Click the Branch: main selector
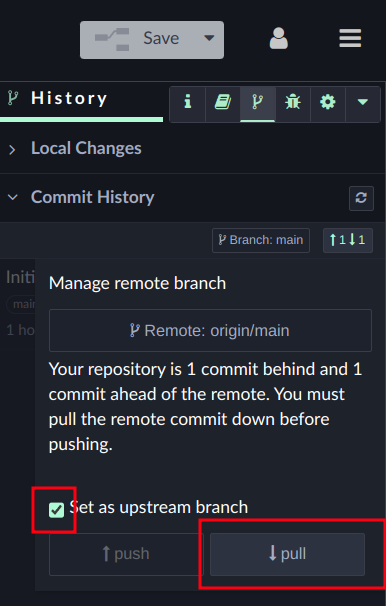 pos(261,240)
